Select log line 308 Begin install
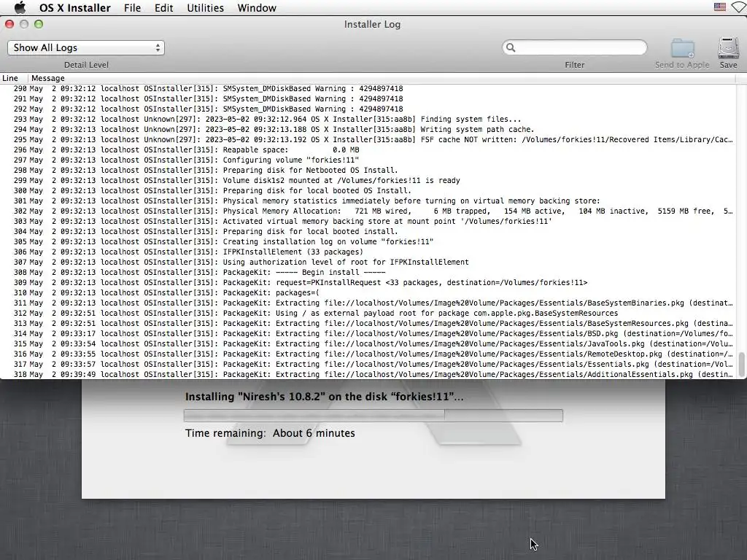The image size is (747, 560). [x=368, y=273]
